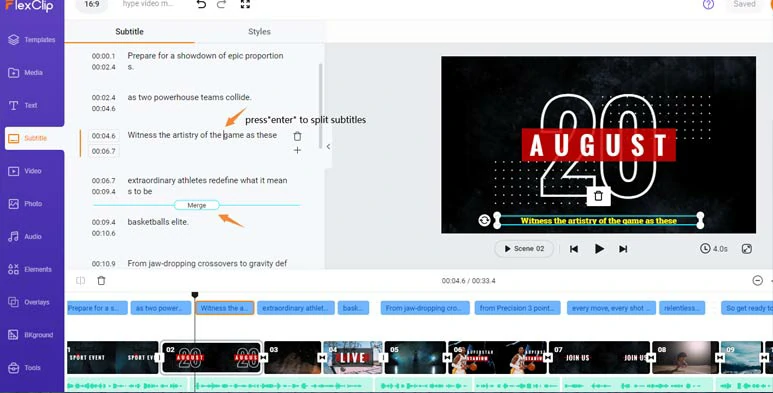The width and height of the screenshot is (773, 393).
Task: Select scene 04 LIVE thumbnail in timeline
Action: click(352, 357)
